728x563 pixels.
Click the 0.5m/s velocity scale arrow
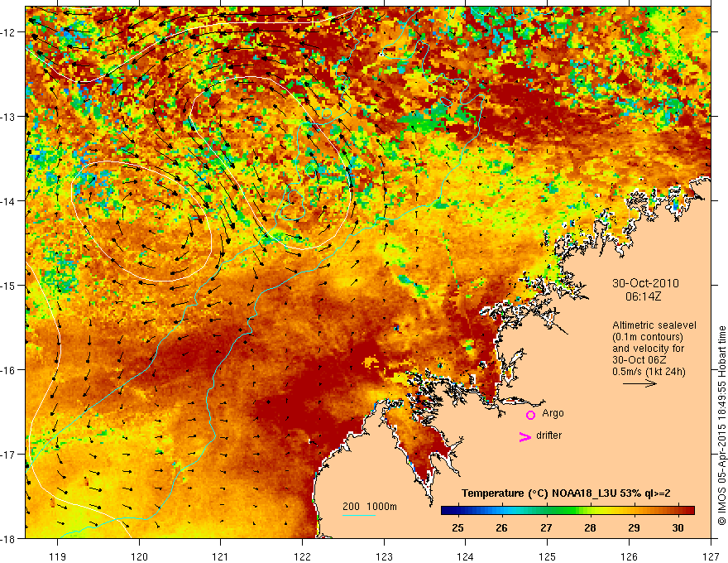pos(639,383)
